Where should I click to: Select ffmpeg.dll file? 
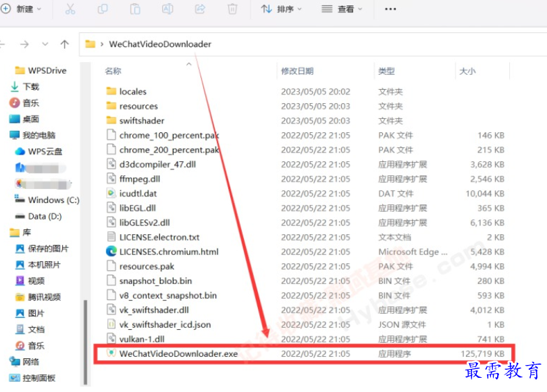pyautogui.click(x=133, y=179)
